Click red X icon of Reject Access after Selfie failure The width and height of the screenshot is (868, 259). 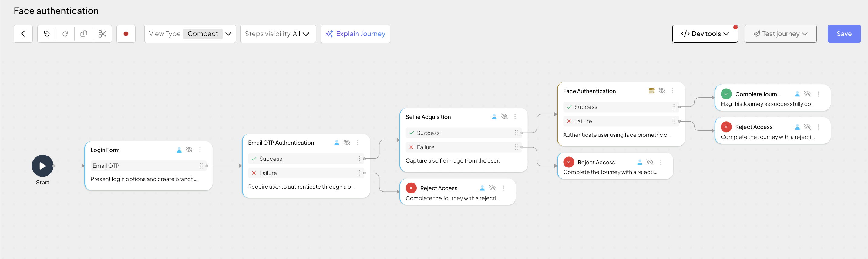click(568, 162)
